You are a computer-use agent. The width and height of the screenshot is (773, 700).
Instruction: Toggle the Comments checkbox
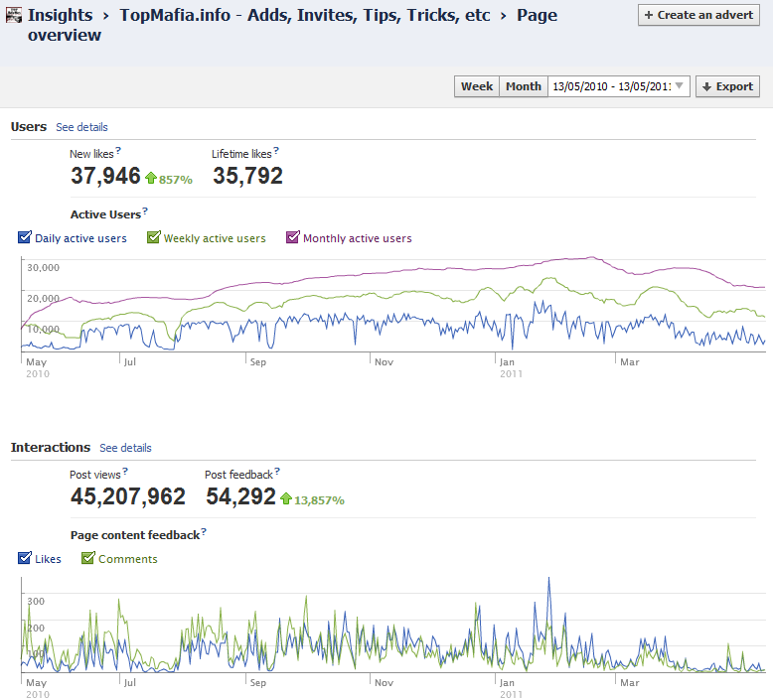(87, 558)
